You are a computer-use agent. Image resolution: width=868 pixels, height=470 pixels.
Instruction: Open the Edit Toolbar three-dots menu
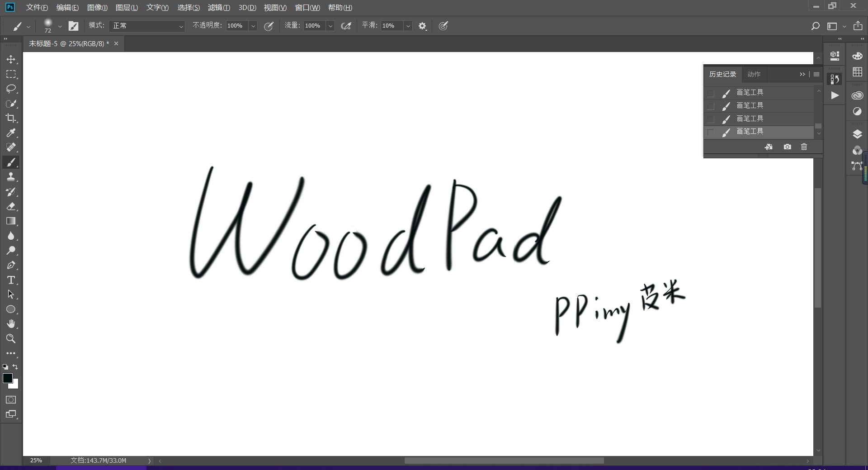tap(11, 353)
